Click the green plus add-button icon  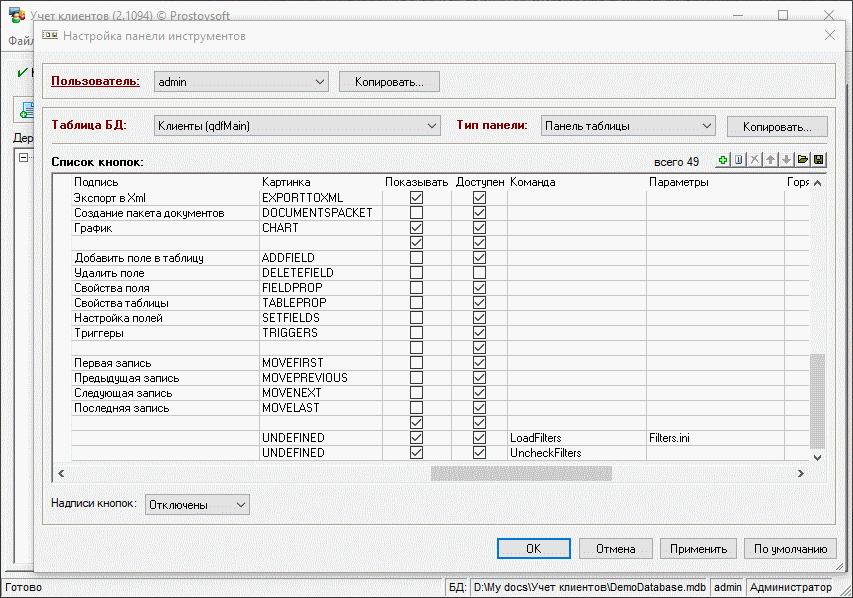coord(723,161)
